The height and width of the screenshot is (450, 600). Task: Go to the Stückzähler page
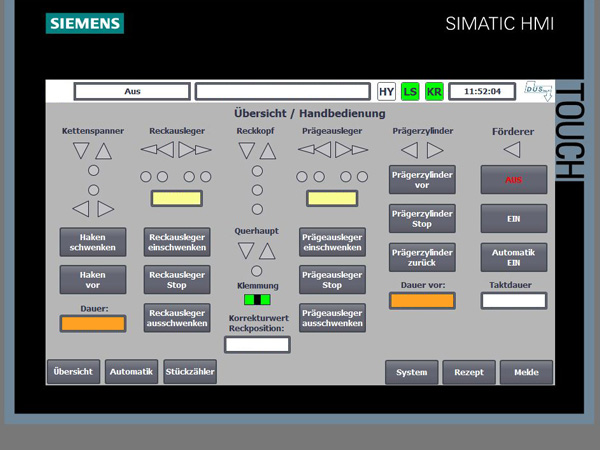point(190,371)
